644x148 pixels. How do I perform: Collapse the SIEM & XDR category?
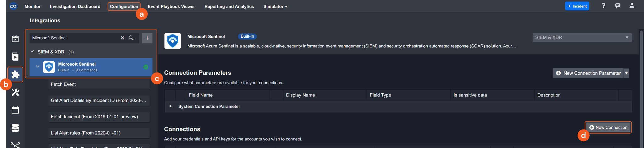tap(32, 52)
